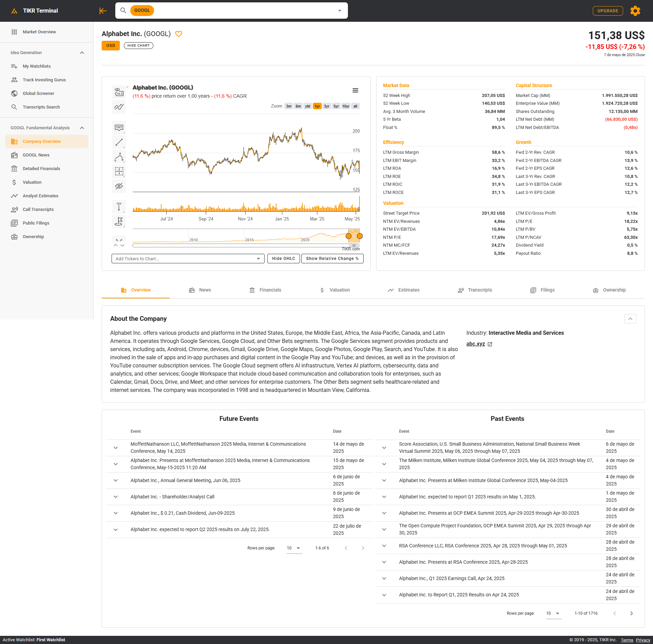Collapse the About the Company section

point(630,319)
